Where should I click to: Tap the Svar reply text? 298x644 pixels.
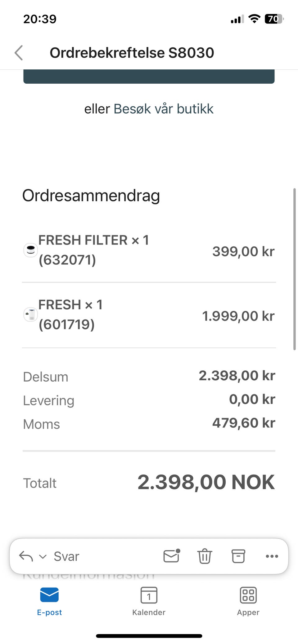(66, 557)
